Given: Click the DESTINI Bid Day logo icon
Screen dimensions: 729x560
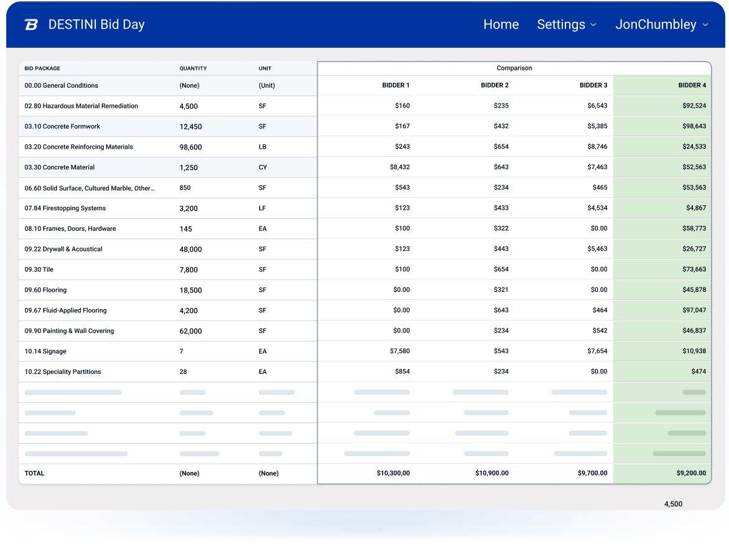Looking at the screenshot, I should (x=31, y=24).
